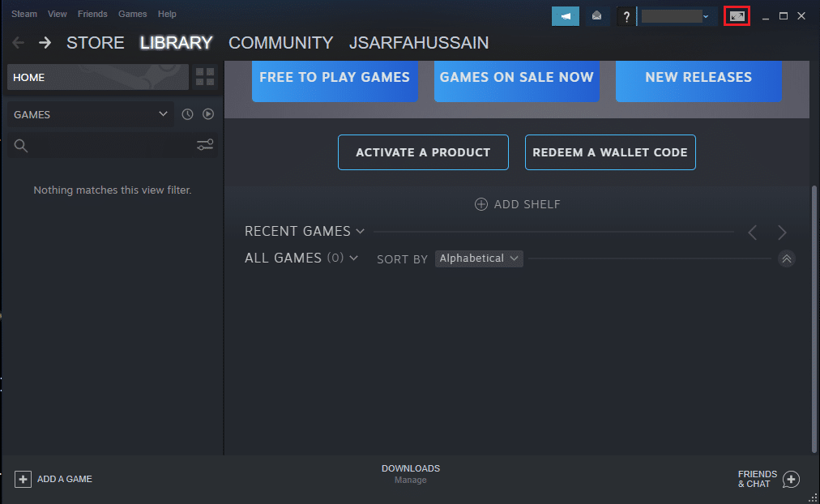Click Redeem A Wallet Code button
This screenshot has width=820, height=504.
coord(610,152)
